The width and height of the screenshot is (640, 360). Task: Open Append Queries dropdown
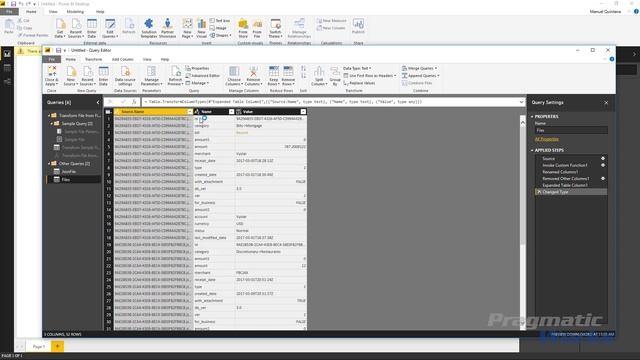pyautogui.click(x=420, y=76)
